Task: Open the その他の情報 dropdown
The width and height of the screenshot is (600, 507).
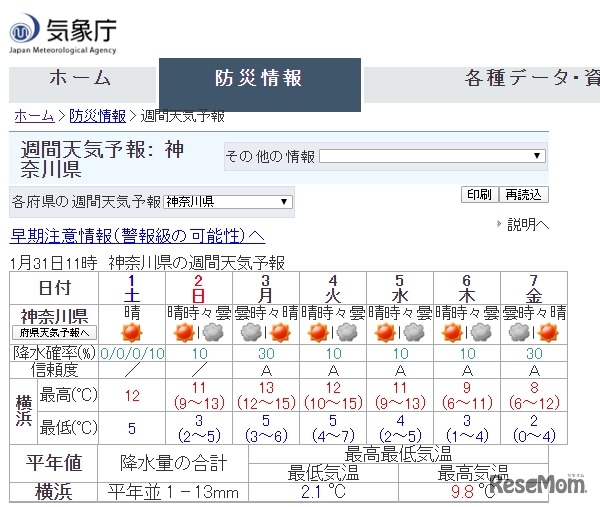Action: 432,156
